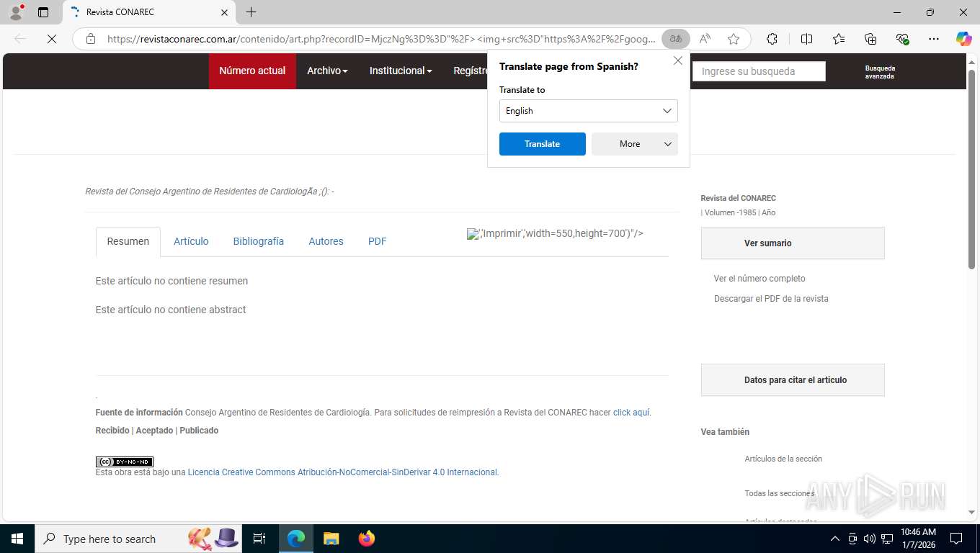This screenshot has height=553, width=980.
Task: Open the Translate to language dropdown
Action: [589, 111]
